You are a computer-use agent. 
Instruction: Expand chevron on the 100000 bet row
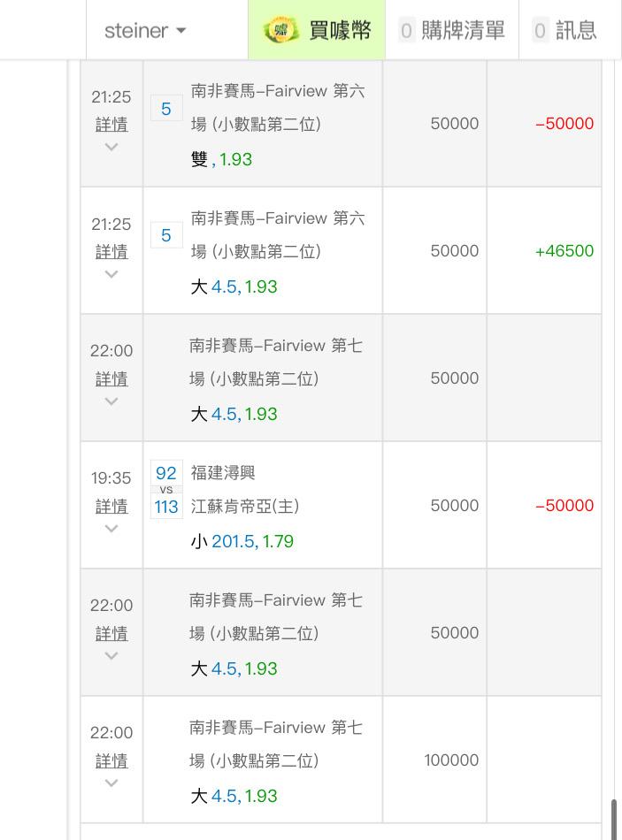(x=111, y=783)
